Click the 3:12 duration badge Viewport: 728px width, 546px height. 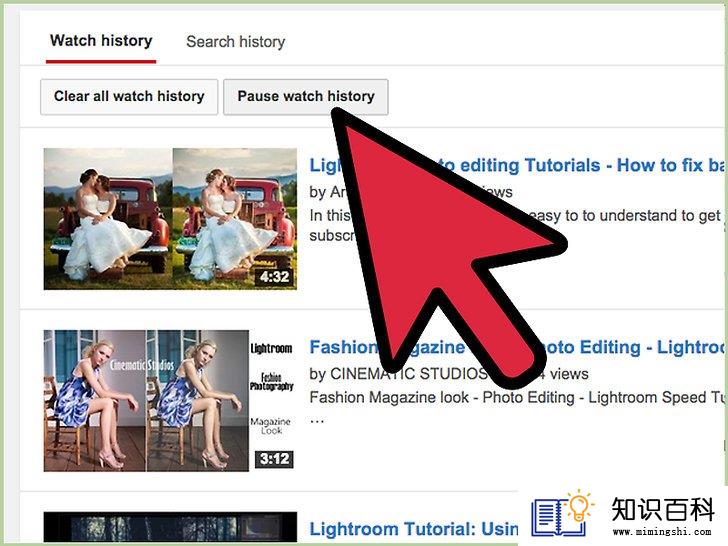pyautogui.click(x=274, y=459)
